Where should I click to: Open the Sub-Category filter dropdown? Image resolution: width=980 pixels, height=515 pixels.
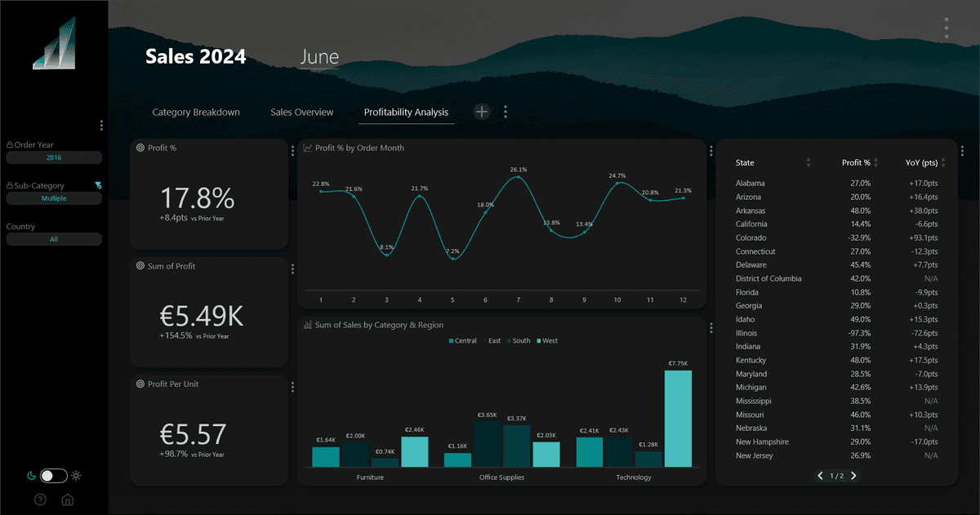tap(54, 198)
